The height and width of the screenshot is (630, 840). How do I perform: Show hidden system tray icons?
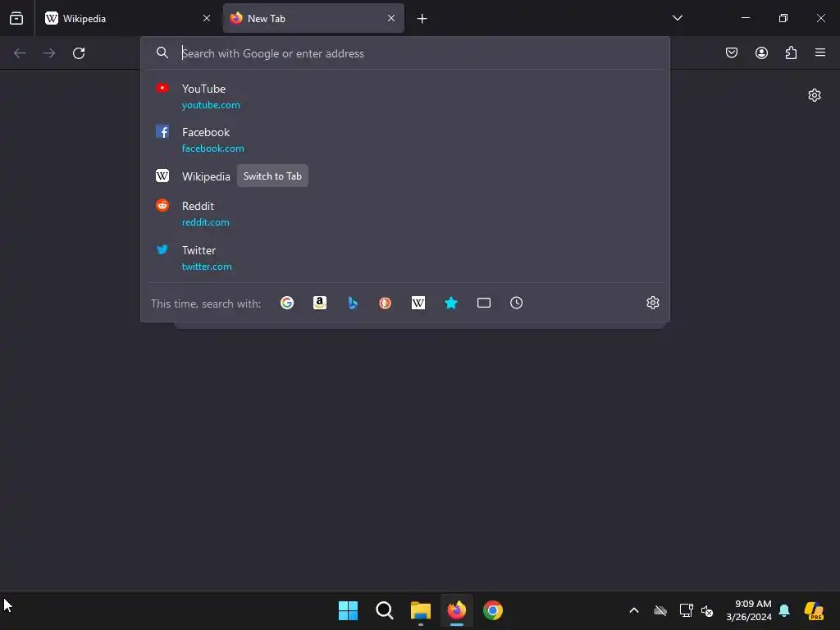point(634,610)
